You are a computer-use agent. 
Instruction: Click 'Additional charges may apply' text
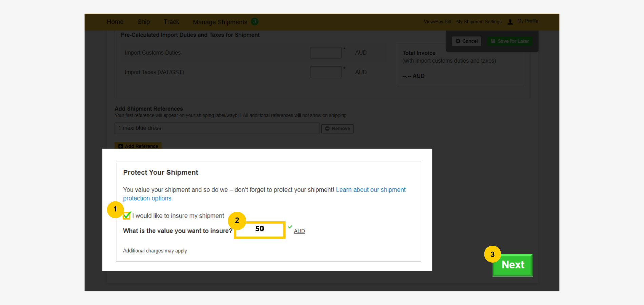coord(155,251)
